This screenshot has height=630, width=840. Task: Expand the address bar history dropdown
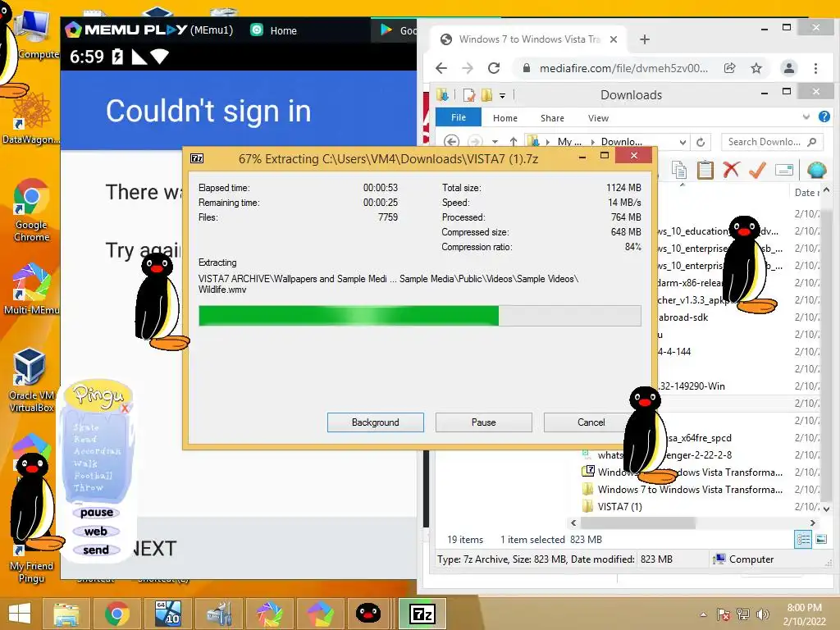[x=682, y=142]
